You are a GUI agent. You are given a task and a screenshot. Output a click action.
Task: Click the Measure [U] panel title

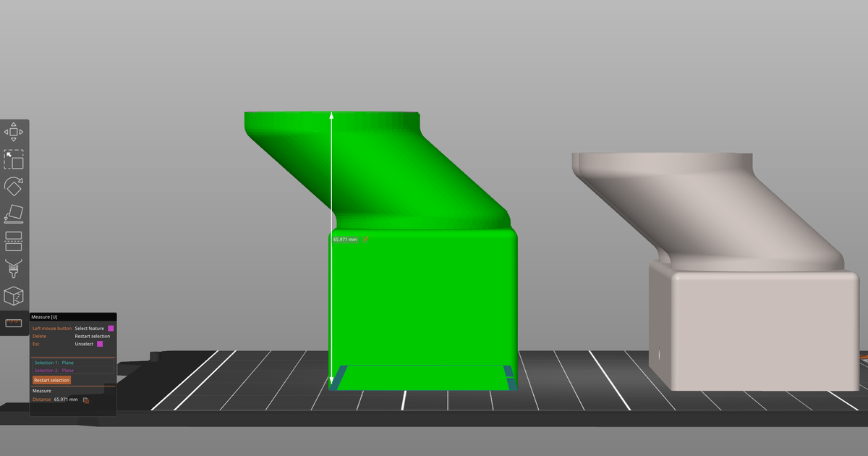44,317
